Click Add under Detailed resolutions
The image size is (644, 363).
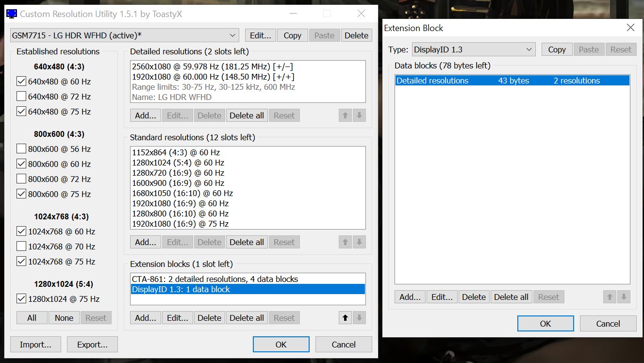tap(145, 115)
